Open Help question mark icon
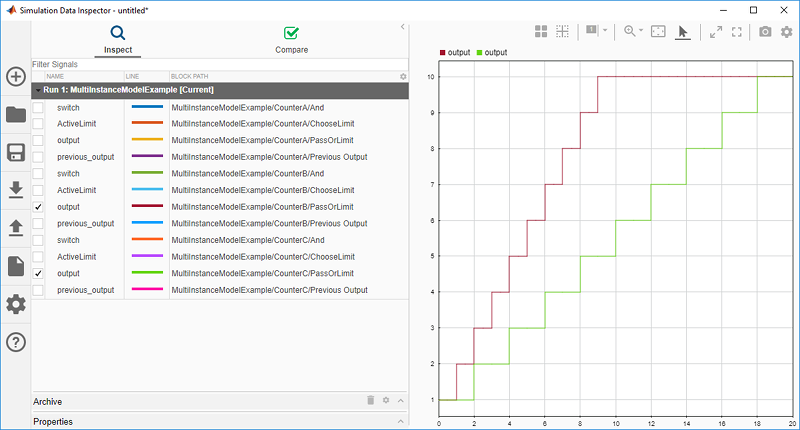 click(16, 342)
